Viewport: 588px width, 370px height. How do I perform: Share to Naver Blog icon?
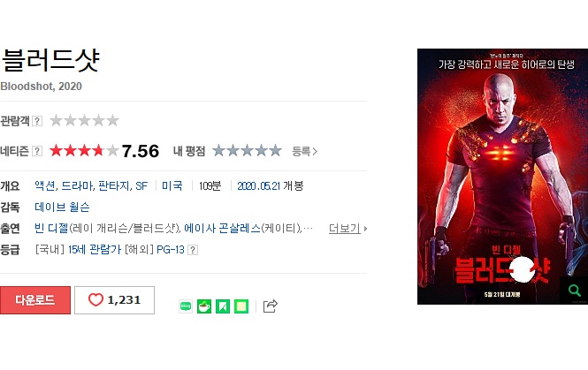tap(186, 306)
